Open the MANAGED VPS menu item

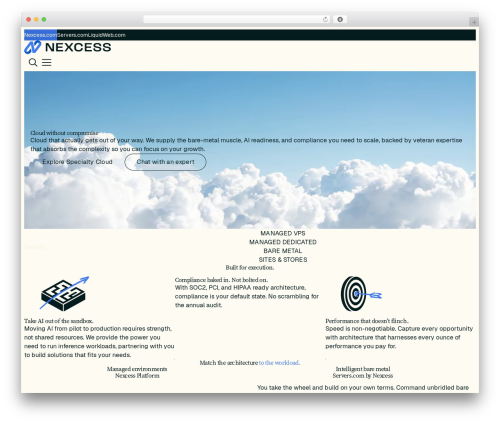[283, 233]
